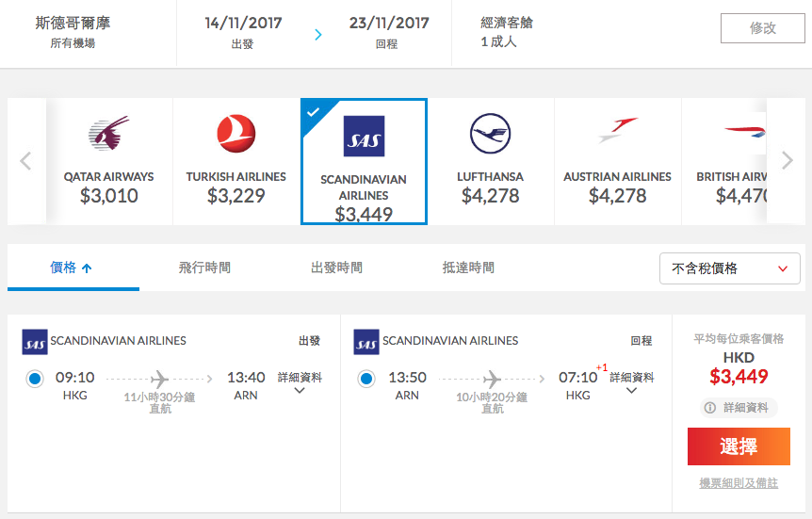This screenshot has height=519, width=812.
Task: Click SAS logo on outbound flight
Action: tap(35, 342)
